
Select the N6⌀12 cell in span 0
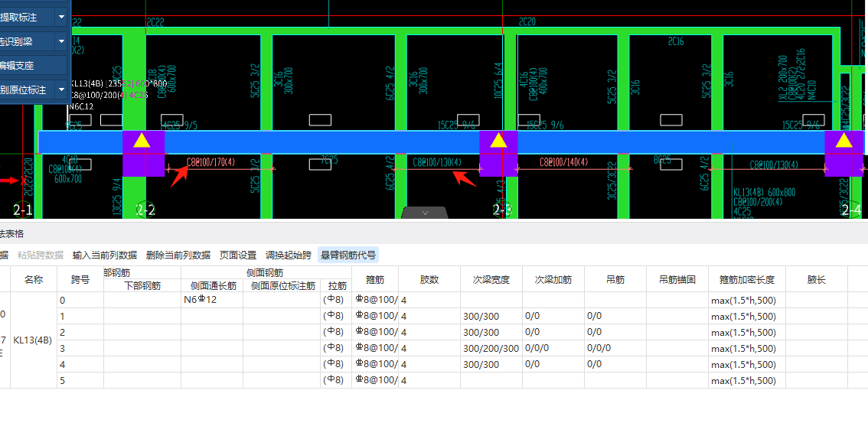point(212,301)
